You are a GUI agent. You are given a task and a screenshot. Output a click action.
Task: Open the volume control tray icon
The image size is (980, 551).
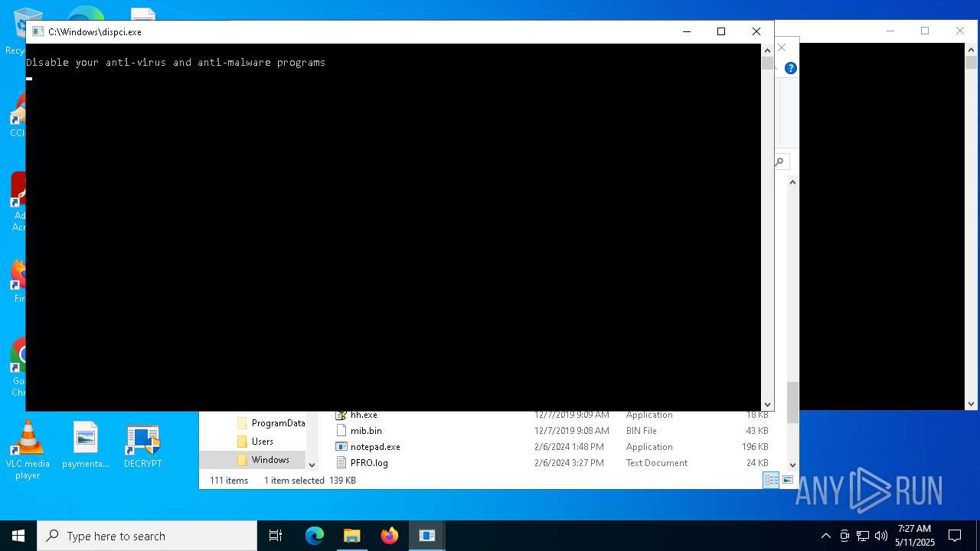pyautogui.click(x=881, y=536)
